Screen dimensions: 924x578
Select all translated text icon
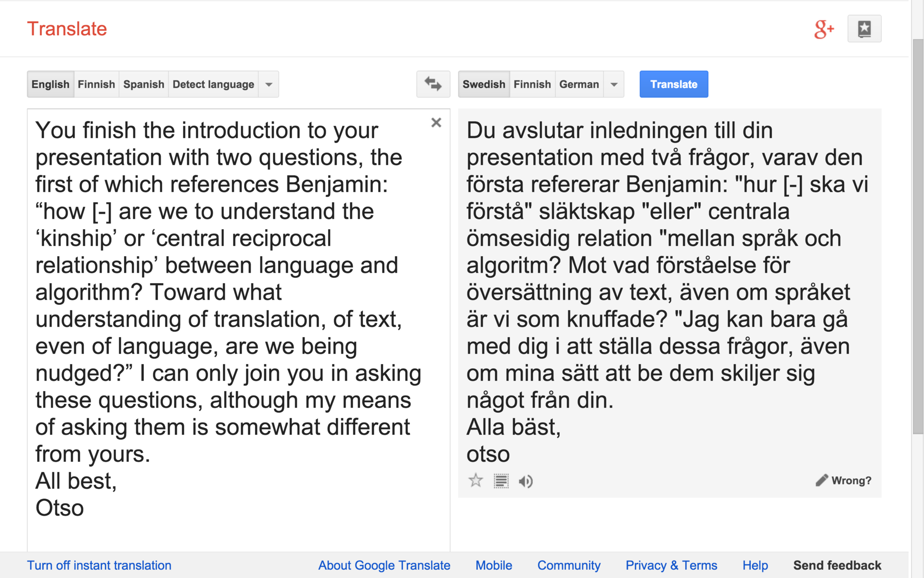(501, 481)
